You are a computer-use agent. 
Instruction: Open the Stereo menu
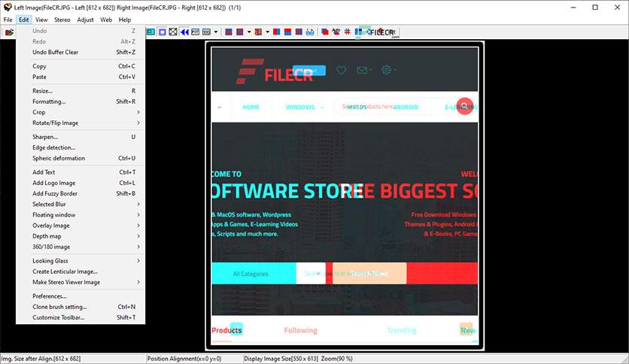(x=62, y=20)
